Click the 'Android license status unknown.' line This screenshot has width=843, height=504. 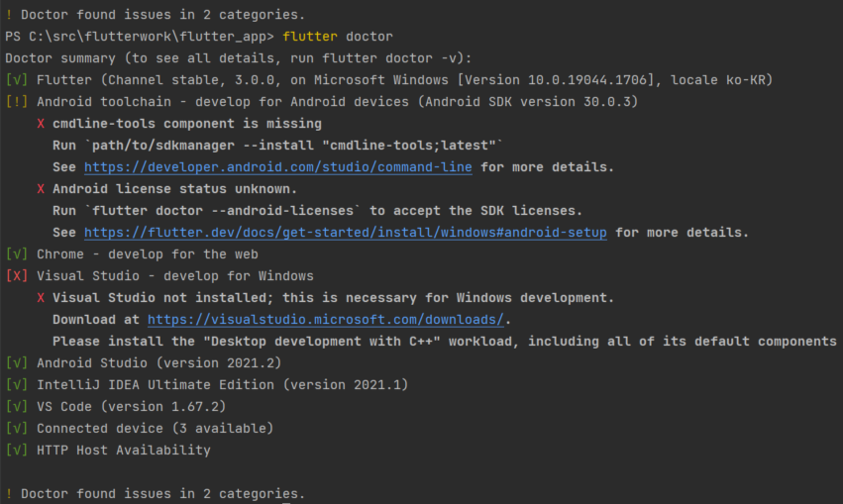tap(174, 189)
